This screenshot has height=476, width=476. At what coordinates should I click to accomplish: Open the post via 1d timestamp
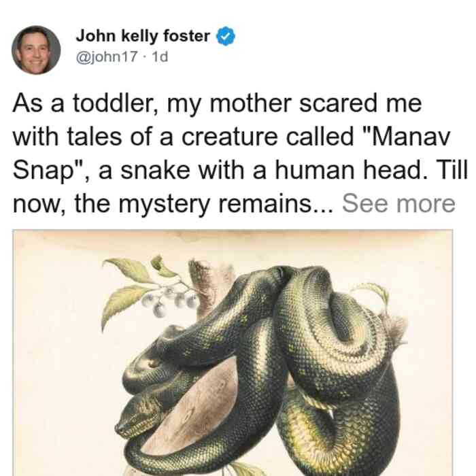point(160,56)
